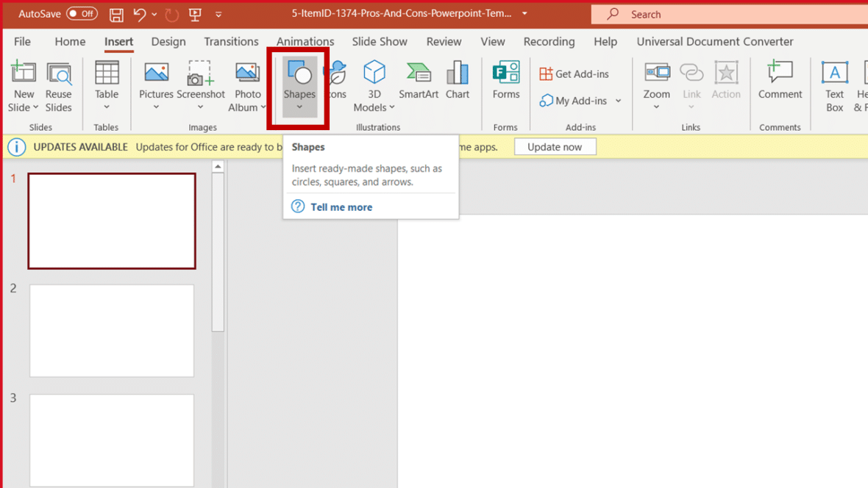Toggle AutoSave switch
The height and width of the screenshot is (488, 868).
tap(82, 14)
